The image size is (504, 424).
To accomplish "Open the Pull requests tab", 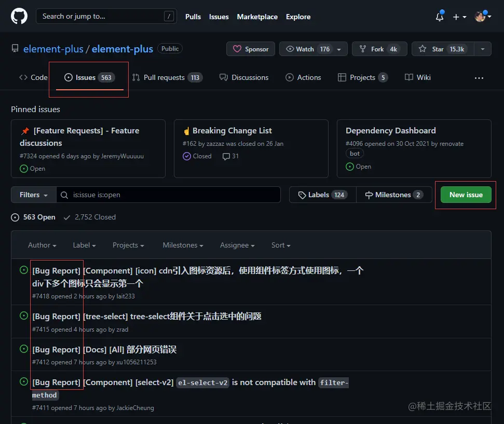I will click(x=168, y=77).
